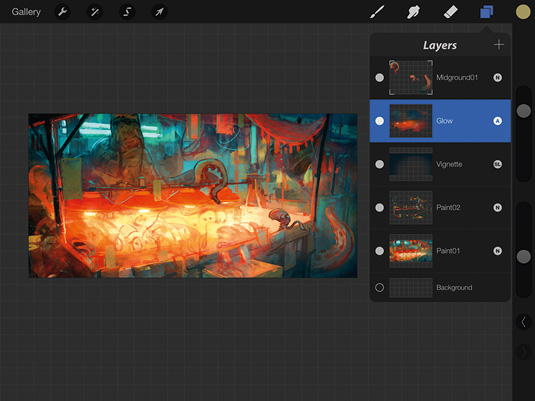Open blend mode for Midground01 layer
This screenshot has height=401, width=535.
(497, 77)
